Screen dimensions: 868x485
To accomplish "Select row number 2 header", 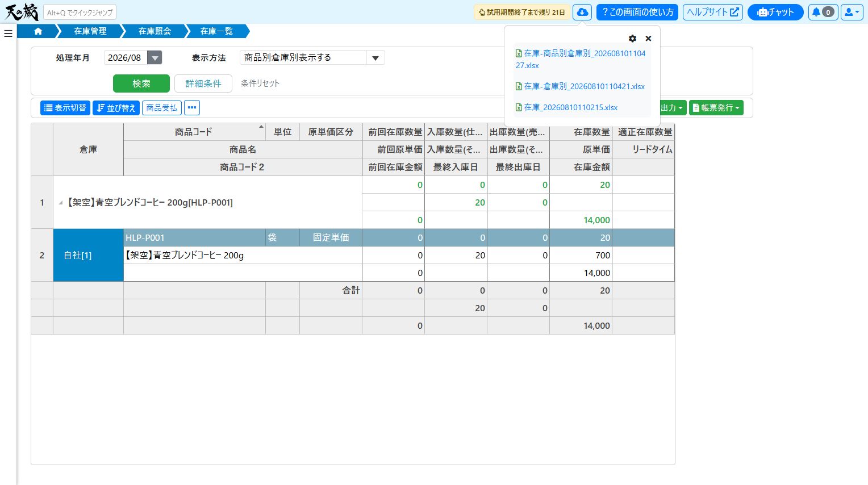I will point(42,255).
